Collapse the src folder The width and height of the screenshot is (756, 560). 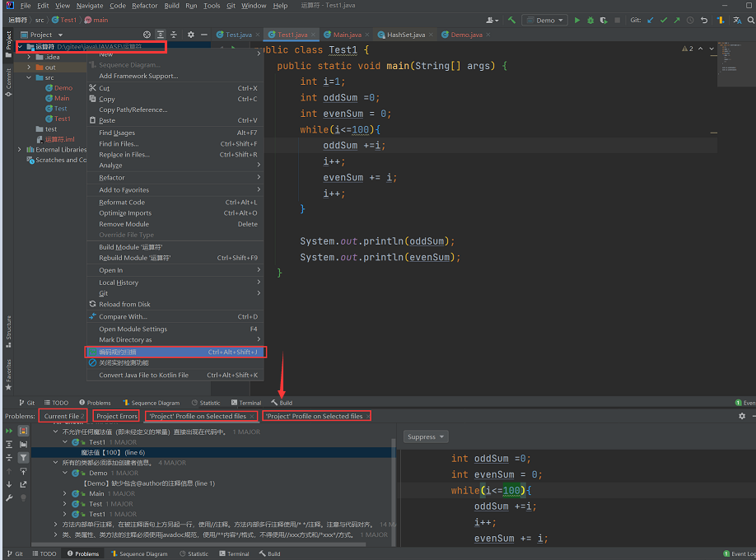point(29,77)
